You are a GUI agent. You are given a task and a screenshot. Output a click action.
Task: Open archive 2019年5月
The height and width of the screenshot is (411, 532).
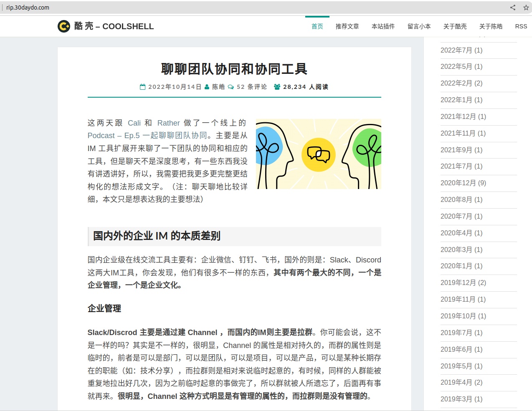tap(461, 366)
